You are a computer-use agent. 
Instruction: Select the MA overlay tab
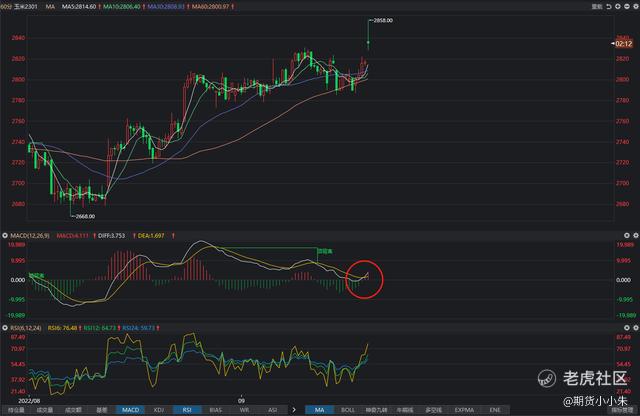click(318, 410)
